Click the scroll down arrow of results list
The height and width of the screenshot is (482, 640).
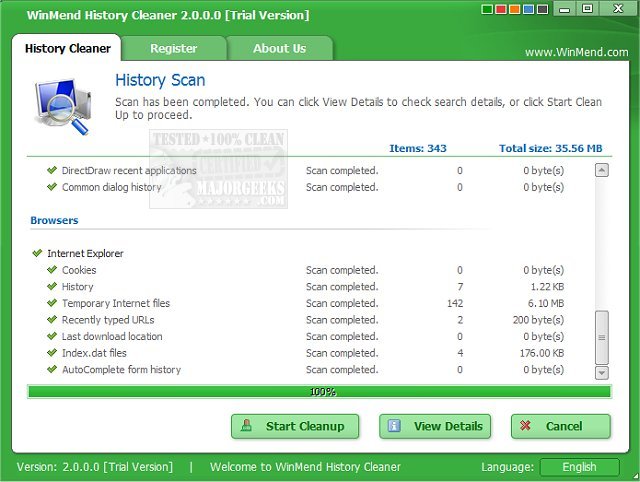click(602, 373)
